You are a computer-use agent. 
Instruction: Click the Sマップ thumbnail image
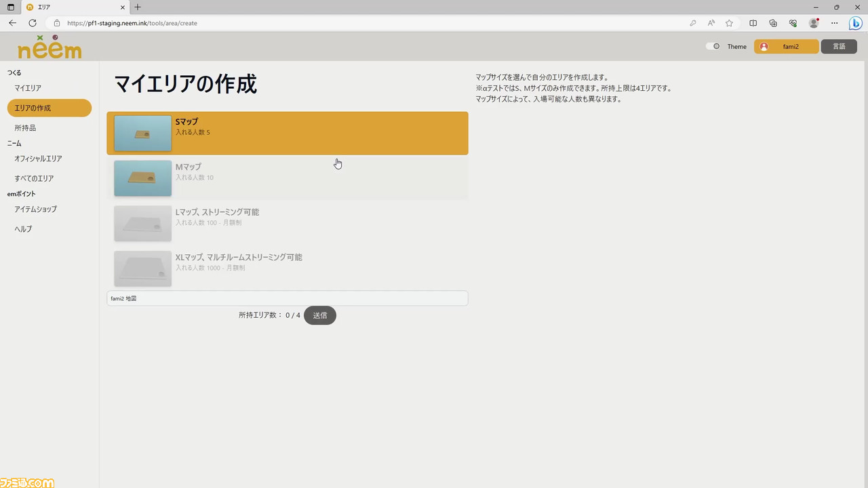(x=142, y=134)
